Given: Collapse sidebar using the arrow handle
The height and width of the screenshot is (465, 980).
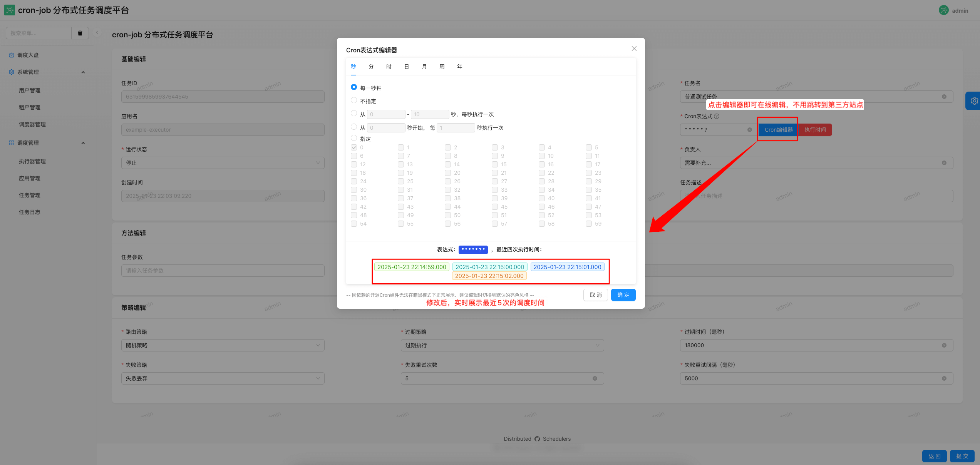Looking at the screenshot, I should 97,33.
